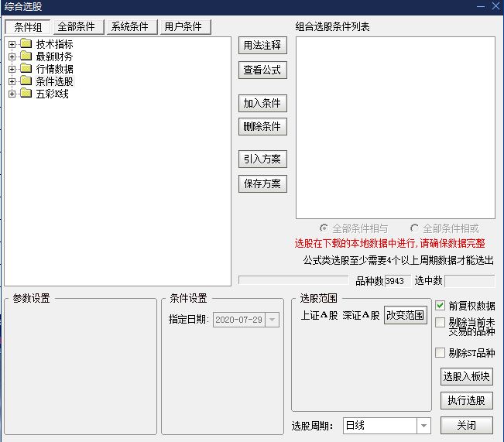Enable 剔除当前未交易的品种 checkbox
This screenshot has height=442, width=504.
point(440,323)
